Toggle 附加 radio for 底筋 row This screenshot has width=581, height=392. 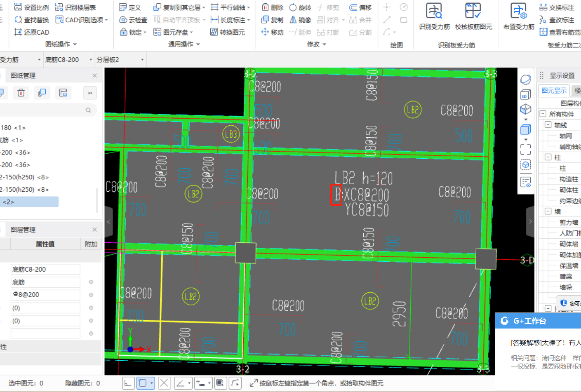pyautogui.click(x=91, y=282)
